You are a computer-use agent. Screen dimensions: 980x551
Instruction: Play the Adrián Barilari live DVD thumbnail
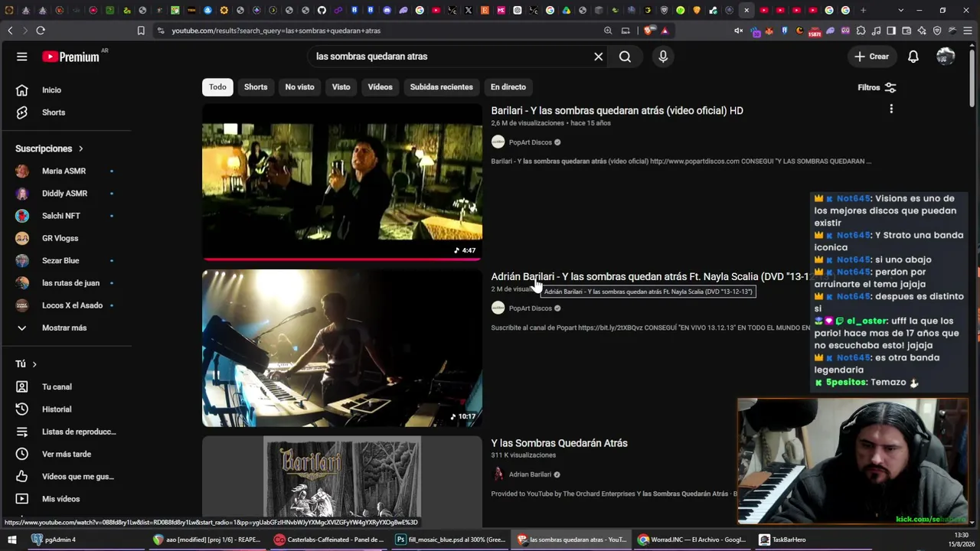click(342, 348)
